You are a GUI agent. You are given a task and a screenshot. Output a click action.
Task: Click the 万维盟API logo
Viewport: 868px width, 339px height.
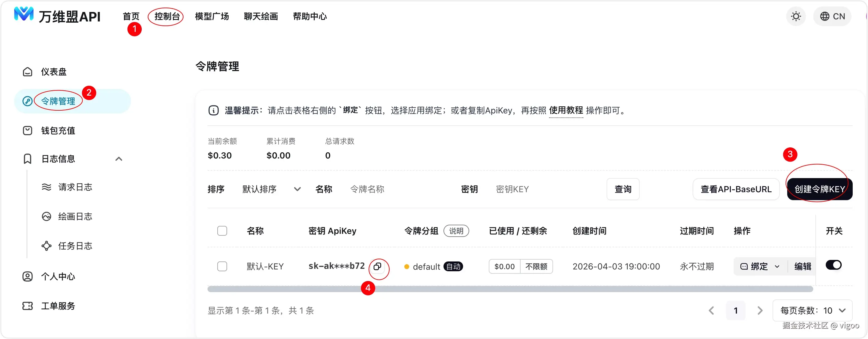(57, 16)
